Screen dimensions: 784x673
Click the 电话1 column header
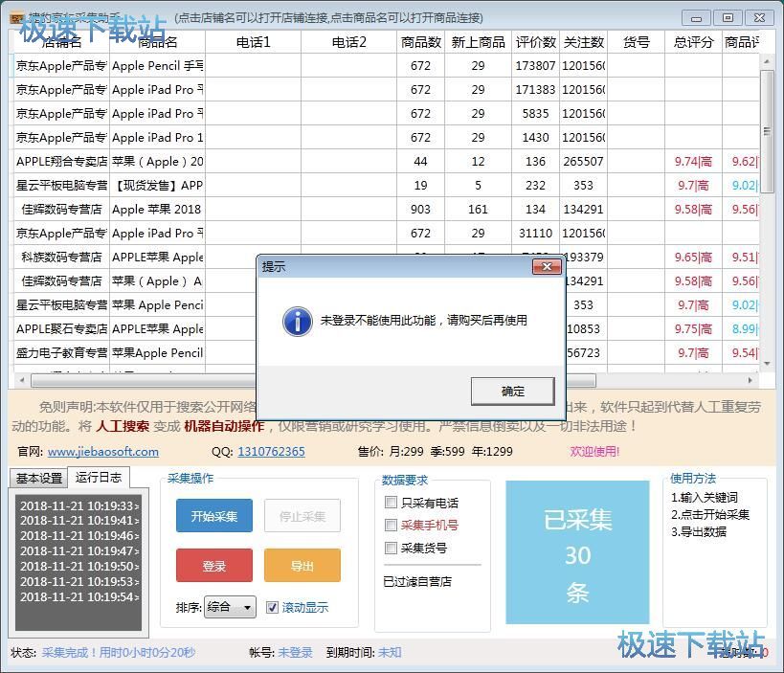pos(253,42)
